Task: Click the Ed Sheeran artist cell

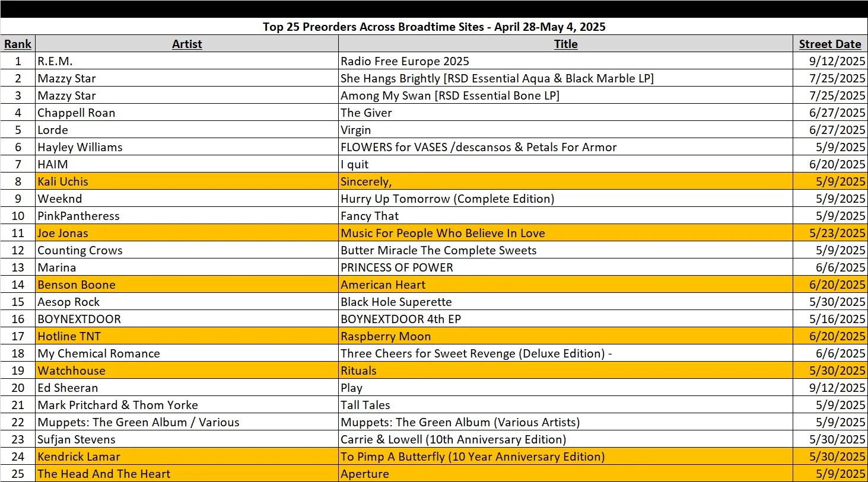Action: pyautogui.click(x=187, y=388)
